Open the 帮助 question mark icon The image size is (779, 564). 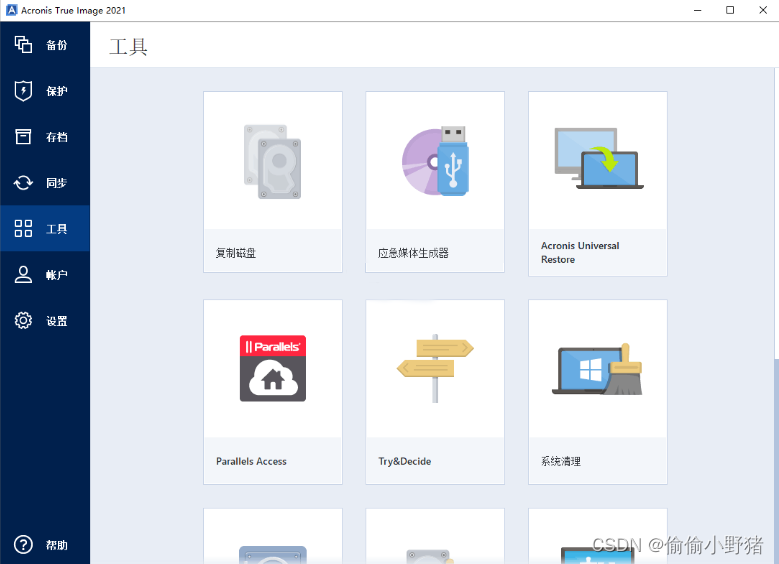(23, 545)
